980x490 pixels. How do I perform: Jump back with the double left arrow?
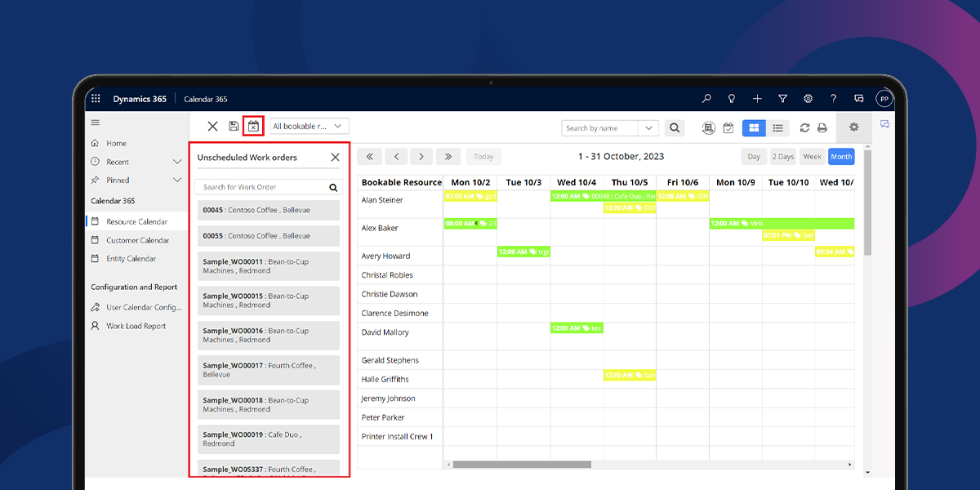369,156
